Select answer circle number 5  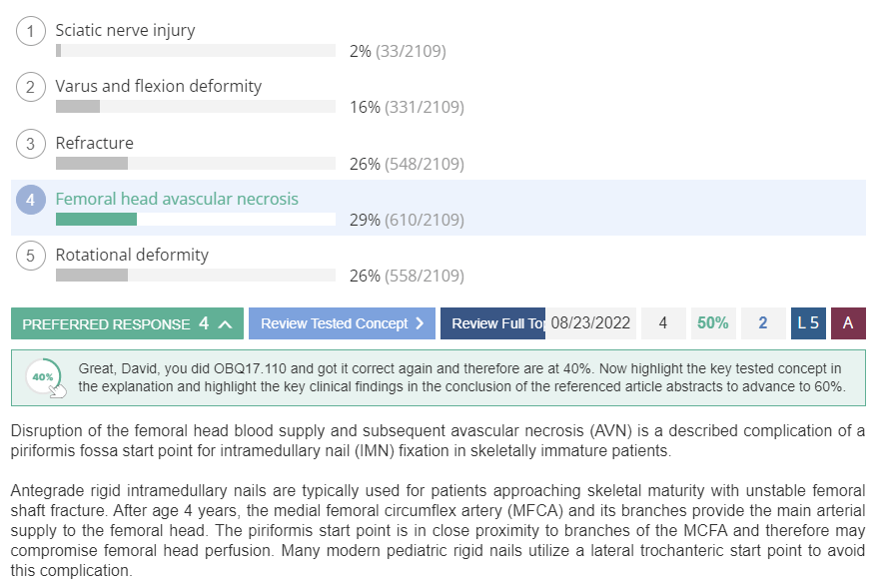30,257
